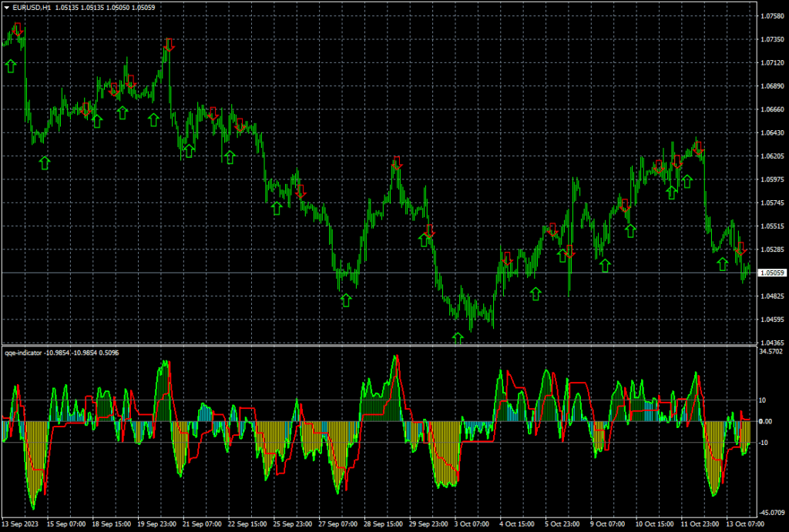Click the 1.07580 price axis label
Image resolution: width=789 pixels, height=532 pixels.
(x=771, y=15)
